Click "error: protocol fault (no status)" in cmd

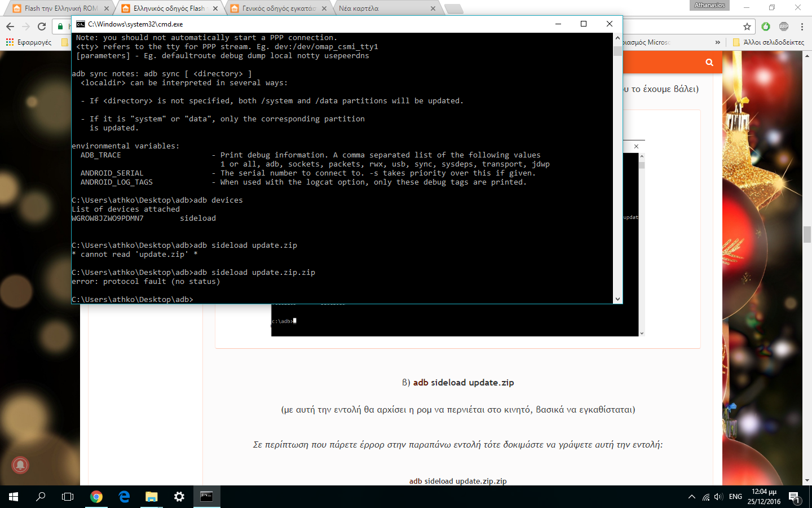pyautogui.click(x=146, y=282)
